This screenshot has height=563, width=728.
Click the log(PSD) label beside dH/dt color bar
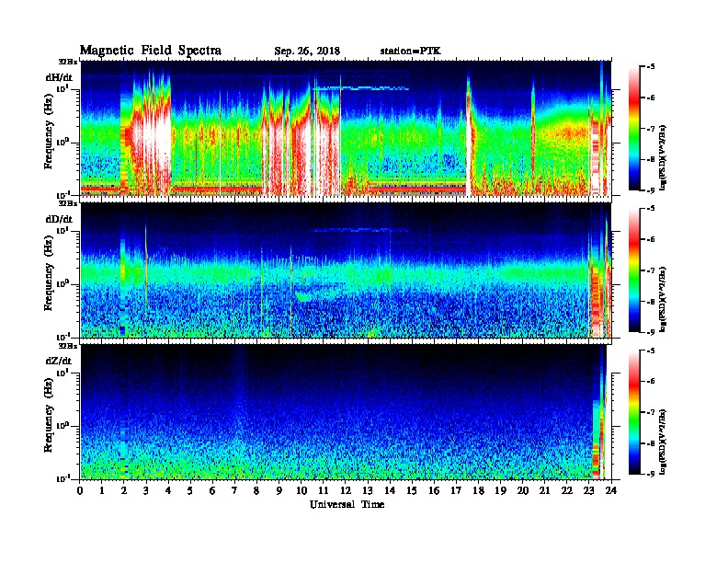(x=663, y=157)
